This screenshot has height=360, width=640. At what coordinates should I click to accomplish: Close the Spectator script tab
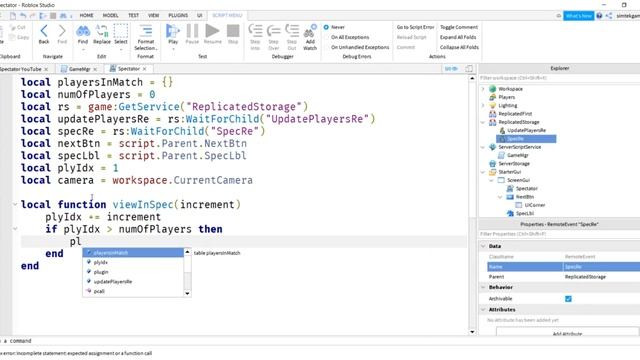(x=144, y=69)
